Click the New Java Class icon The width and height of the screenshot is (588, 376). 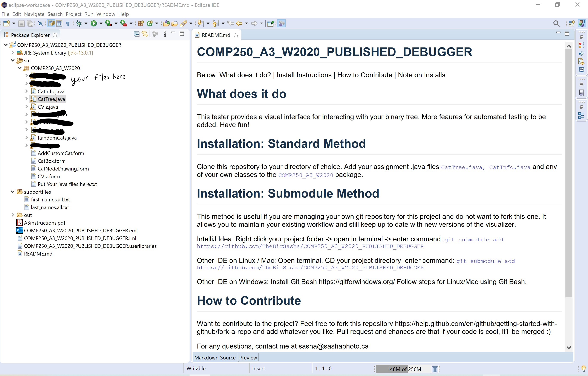150,23
